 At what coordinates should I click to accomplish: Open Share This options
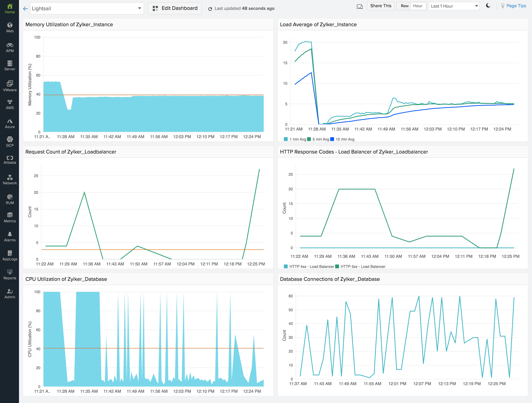(381, 6)
